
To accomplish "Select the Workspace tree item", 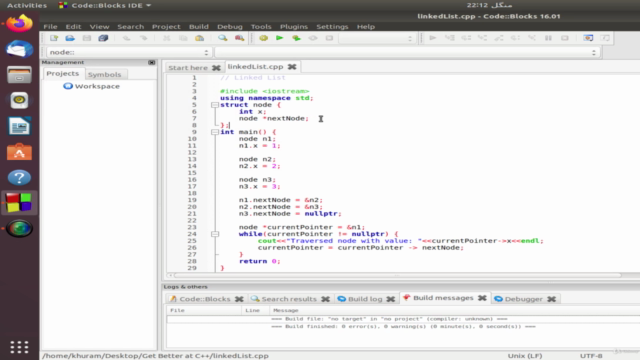I will click(x=92, y=86).
